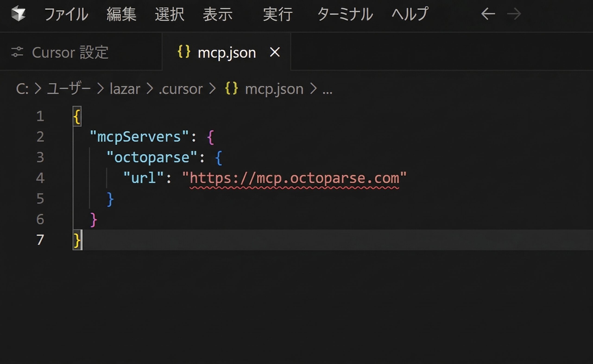Click line number 6 in gutter

click(40, 219)
